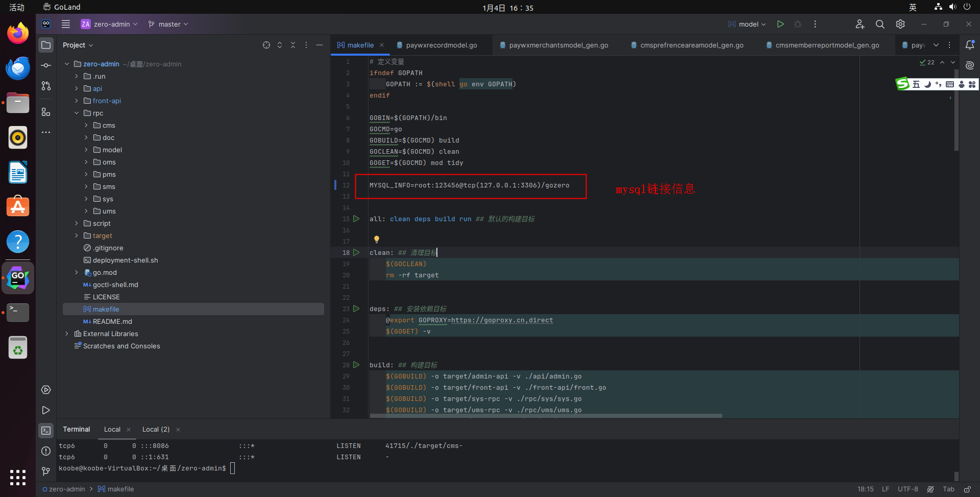
Task: Expand the target folder
Action: point(77,235)
